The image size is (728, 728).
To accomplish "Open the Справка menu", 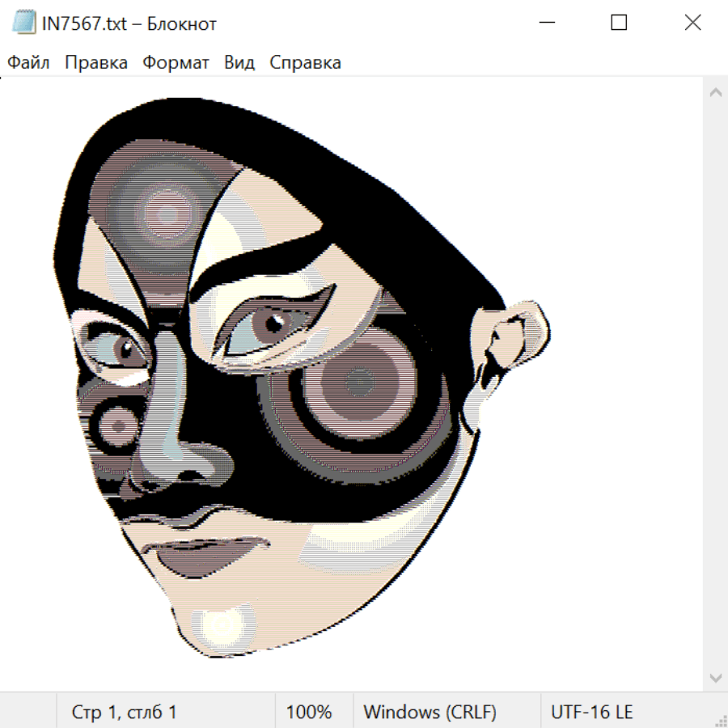I will coord(305,63).
